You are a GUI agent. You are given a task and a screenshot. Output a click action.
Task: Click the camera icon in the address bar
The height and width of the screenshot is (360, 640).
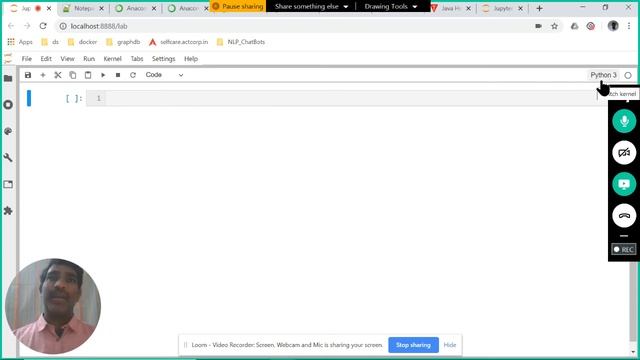tap(538, 26)
